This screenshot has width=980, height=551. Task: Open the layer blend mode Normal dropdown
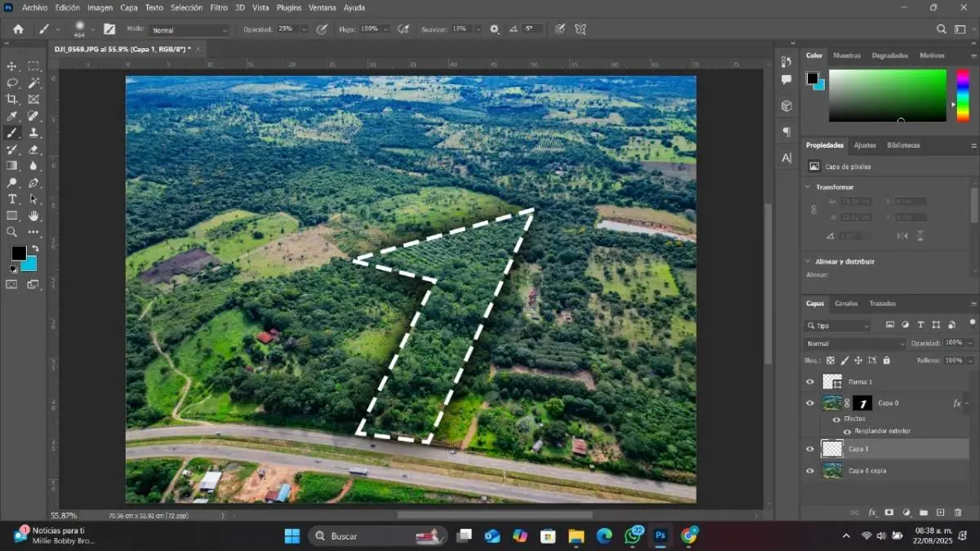tap(854, 344)
